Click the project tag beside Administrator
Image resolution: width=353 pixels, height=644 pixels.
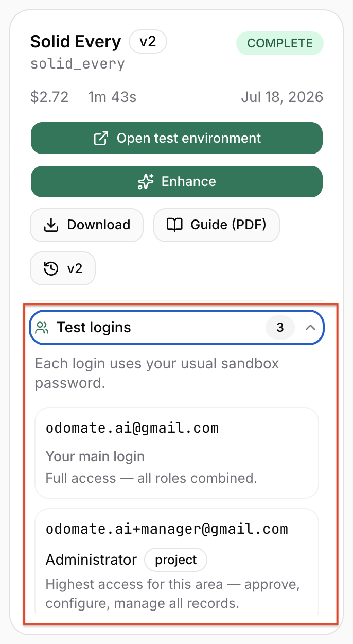coord(176,560)
